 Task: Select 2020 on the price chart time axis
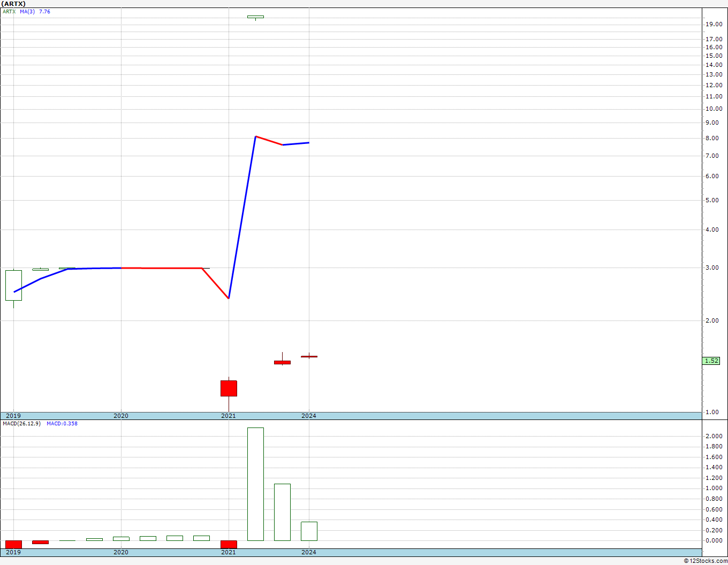[121, 416]
